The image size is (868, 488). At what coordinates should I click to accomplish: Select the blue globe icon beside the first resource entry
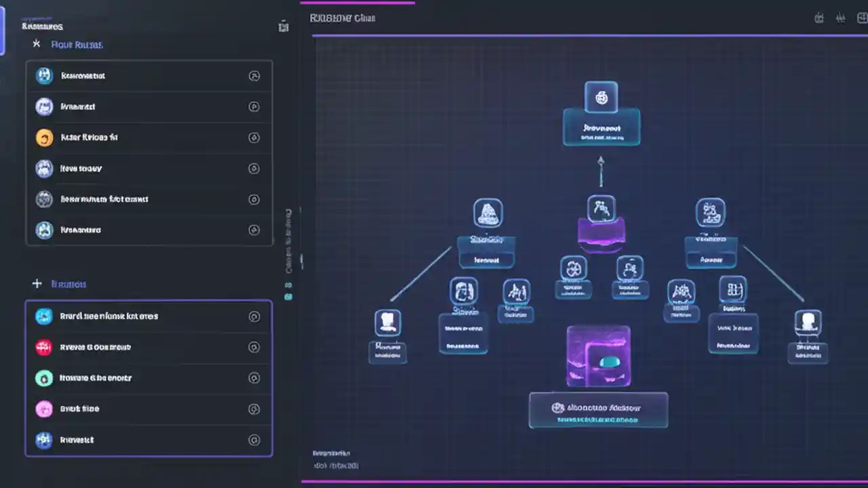(43, 75)
